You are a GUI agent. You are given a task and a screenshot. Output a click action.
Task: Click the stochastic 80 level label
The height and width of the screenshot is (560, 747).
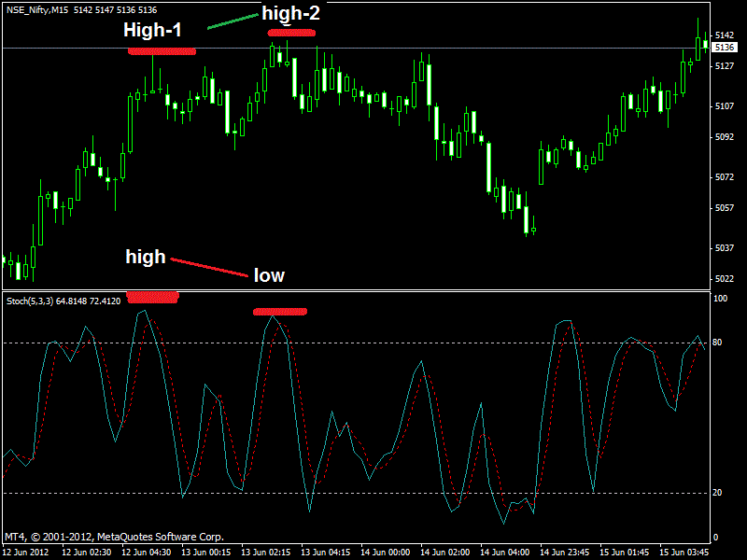[x=717, y=343]
